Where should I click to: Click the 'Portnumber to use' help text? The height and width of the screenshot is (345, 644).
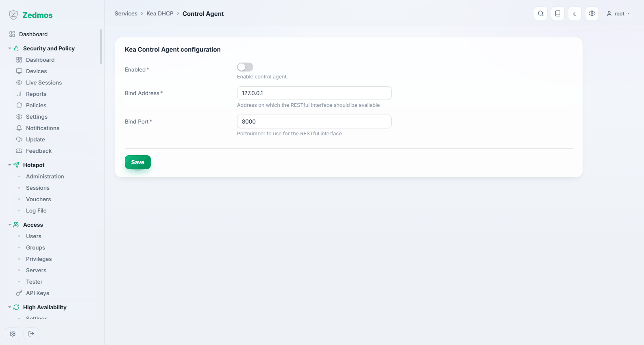[289, 134]
